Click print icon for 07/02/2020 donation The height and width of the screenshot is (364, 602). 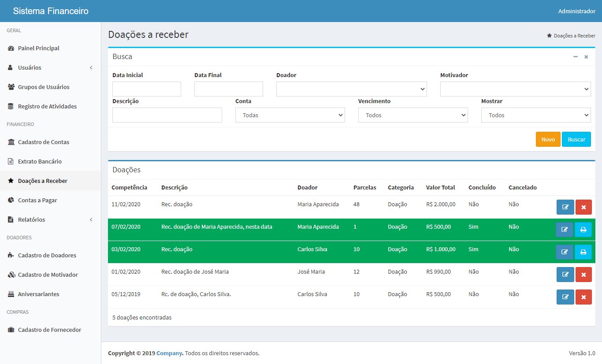[583, 230]
